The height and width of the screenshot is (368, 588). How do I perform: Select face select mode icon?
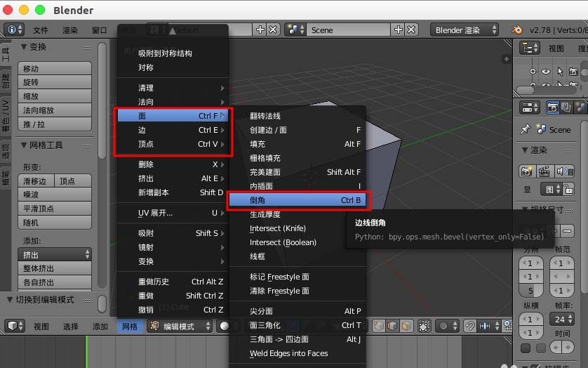tap(406, 326)
